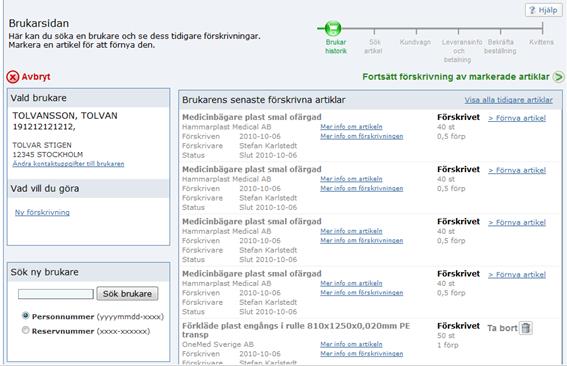Click the Sök brukare button

coord(127,294)
